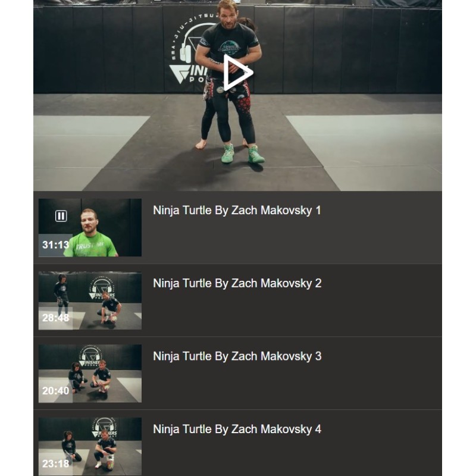
Task: Click the Finishers podcast logo on the video wall
Action: (x=189, y=50)
